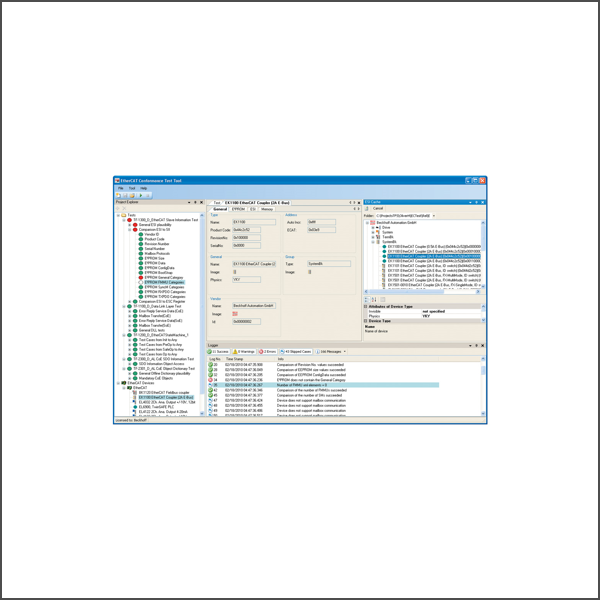Screen dimensions: 600x600
Task: Toggle the Warnings filter in the Logger
Action: (244, 352)
